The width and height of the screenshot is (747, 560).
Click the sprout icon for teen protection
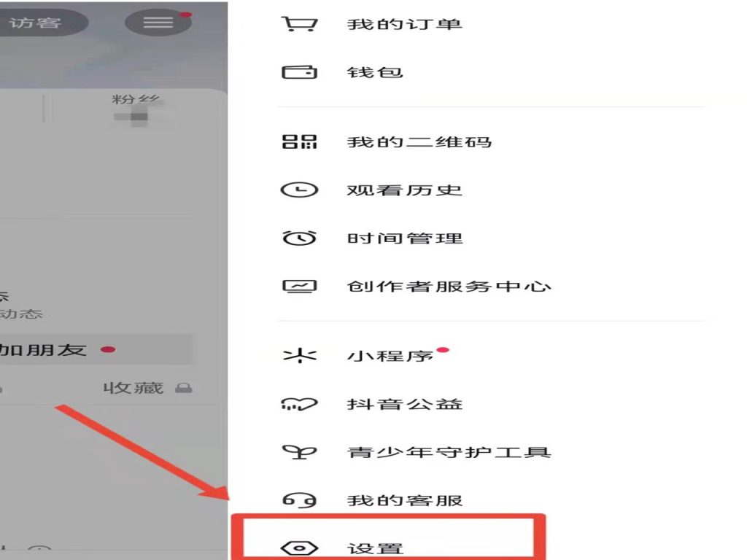(x=299, y=452)
